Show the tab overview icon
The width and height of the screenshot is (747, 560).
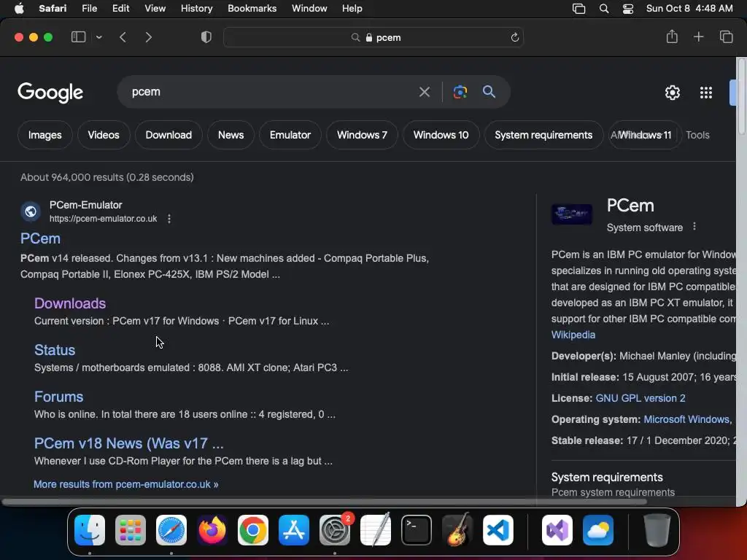point(726,36)
